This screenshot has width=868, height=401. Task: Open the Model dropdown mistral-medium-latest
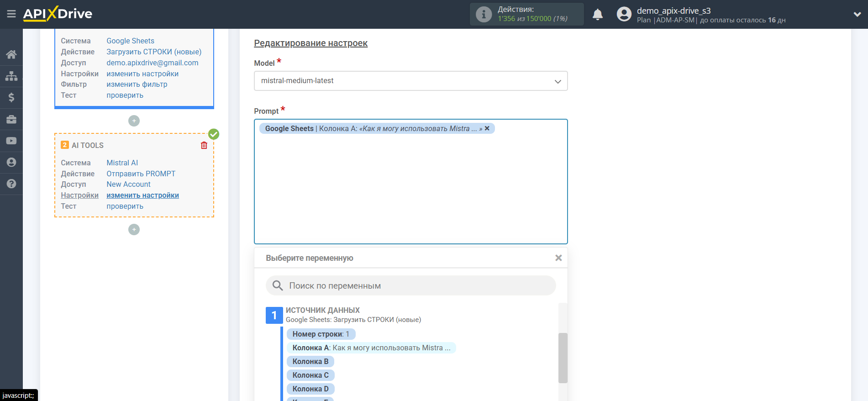[x=410, y=81]
